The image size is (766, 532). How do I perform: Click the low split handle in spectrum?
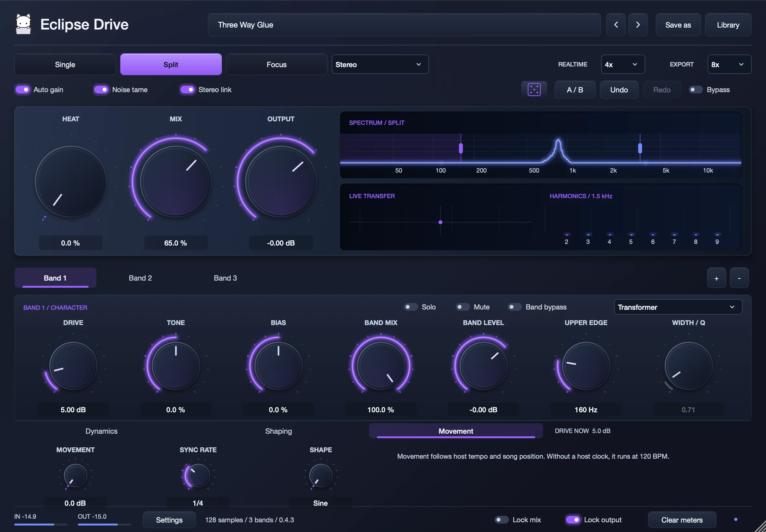pyautogui.click(x=461, y=148)
